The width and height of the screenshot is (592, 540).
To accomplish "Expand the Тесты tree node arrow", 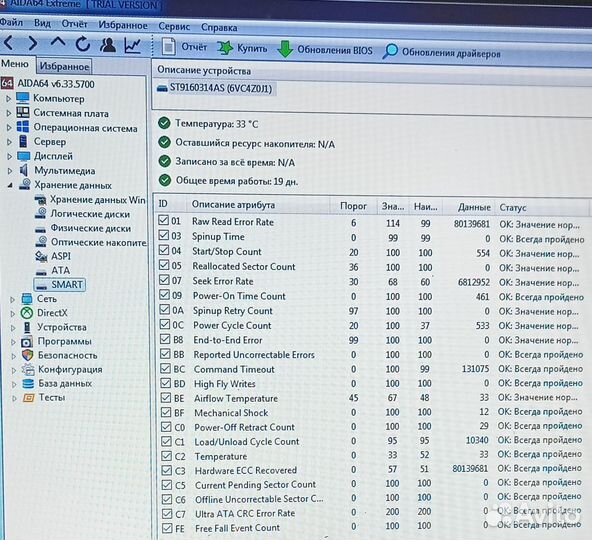I will [14, 398].
